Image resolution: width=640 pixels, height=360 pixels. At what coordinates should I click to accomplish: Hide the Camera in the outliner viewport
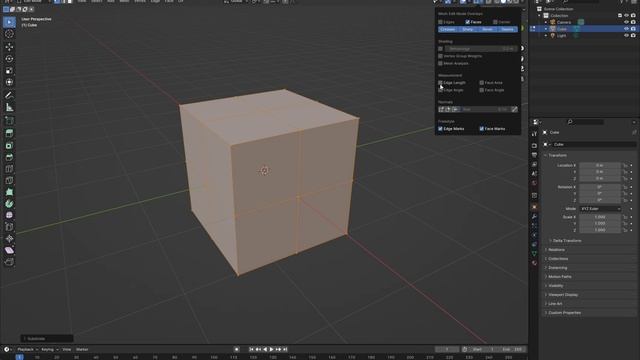coord(626,22)
